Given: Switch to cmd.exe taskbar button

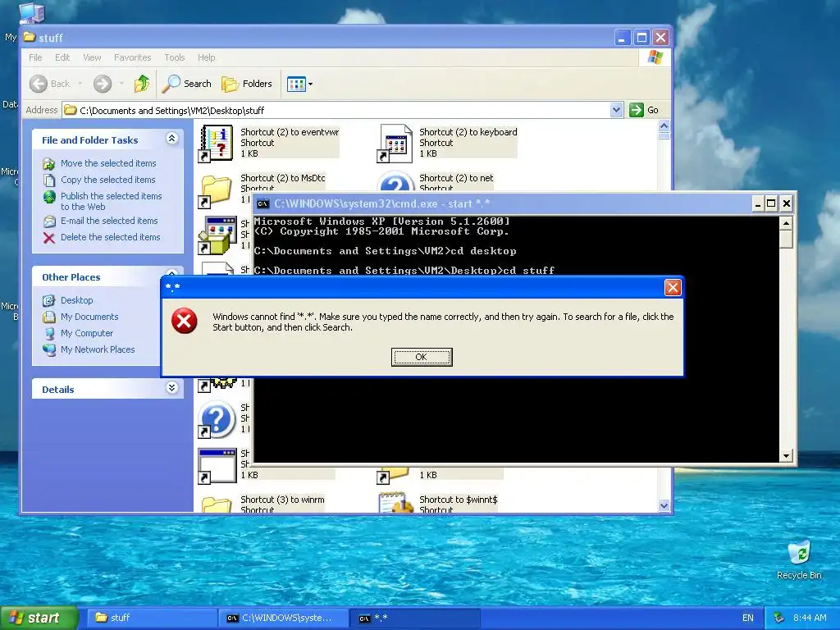Looking at the screenshot, I should (x=283, y=618).
